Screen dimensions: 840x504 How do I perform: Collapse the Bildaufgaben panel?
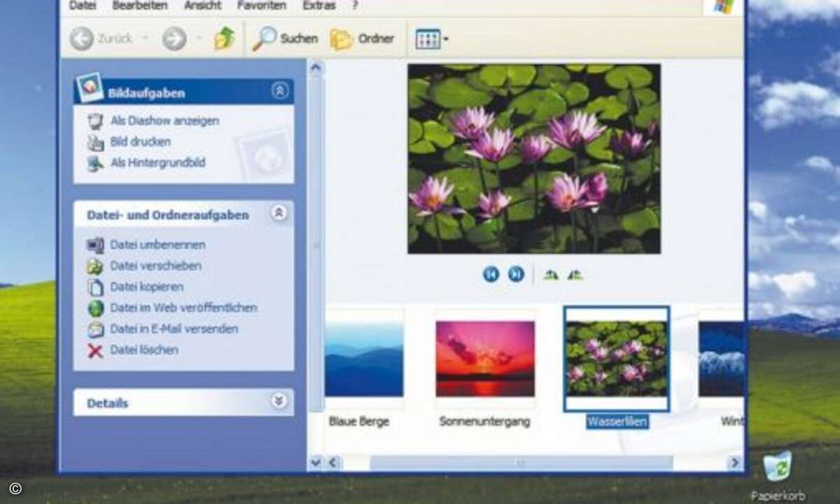(279, 90)
